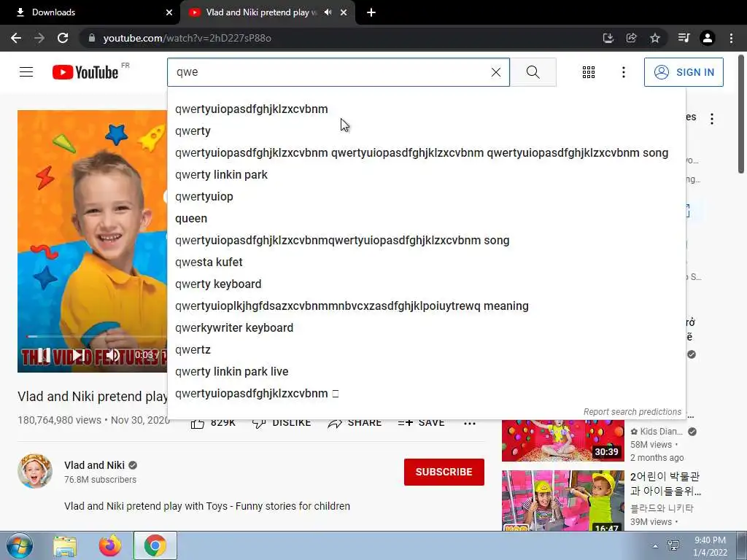The image size is (747, 560).
Task: Reload the page with refresh icon
Action: coord(63,38)
